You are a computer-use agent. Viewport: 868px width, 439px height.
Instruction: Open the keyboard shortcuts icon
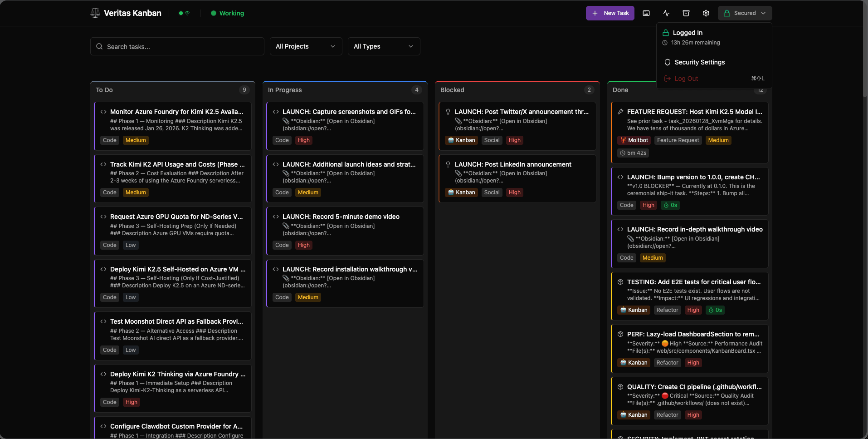click(646, 13)
